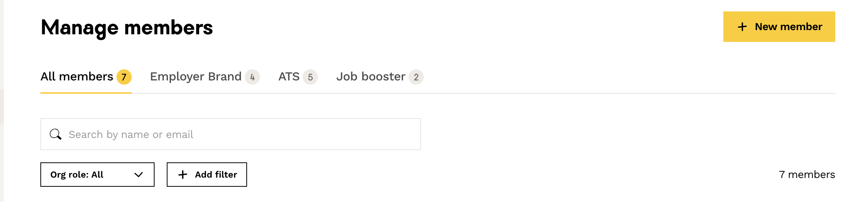Select the ATS tab
The height and width of the screenshot is (202, 868).
(298, 77)
